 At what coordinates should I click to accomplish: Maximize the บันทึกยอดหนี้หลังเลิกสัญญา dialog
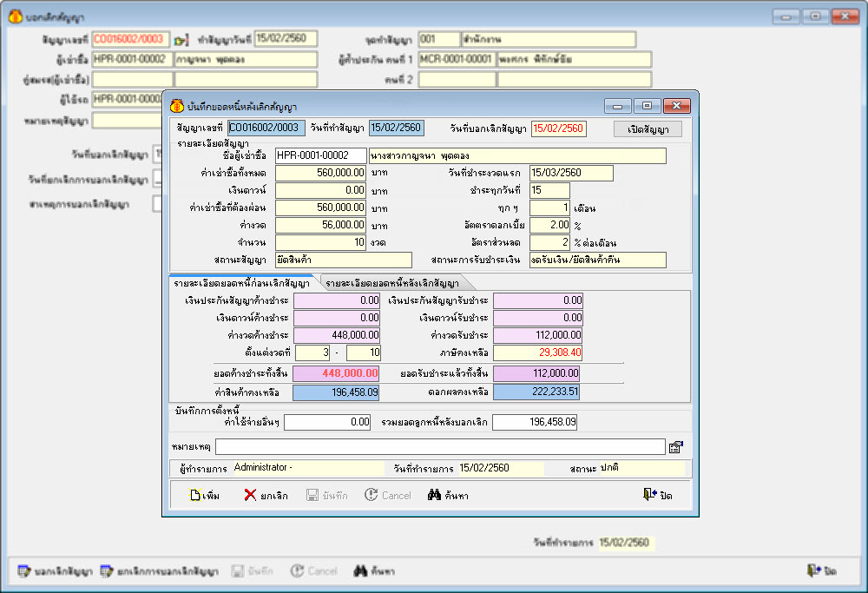(x=648, y=106)
